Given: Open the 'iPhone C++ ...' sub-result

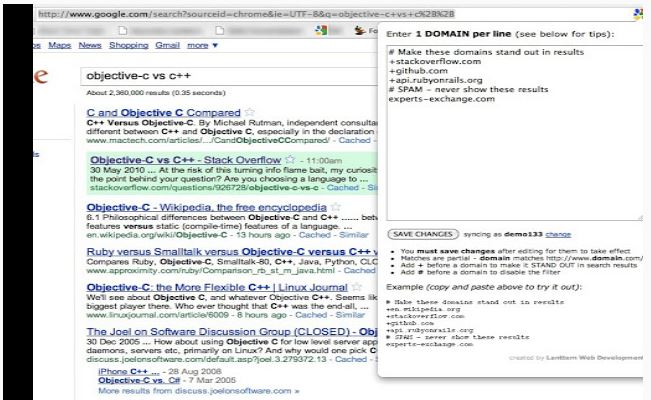Looking at the screenshot, I should (129, 371).
